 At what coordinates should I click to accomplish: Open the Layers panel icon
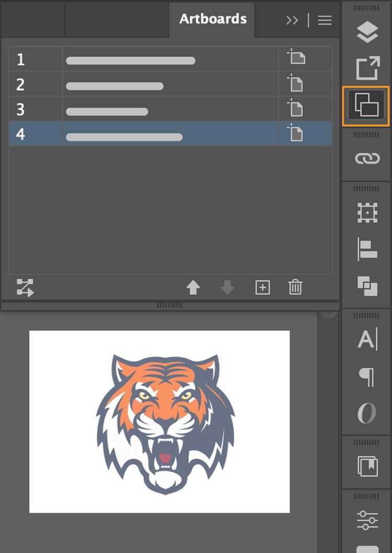[367, 32]
